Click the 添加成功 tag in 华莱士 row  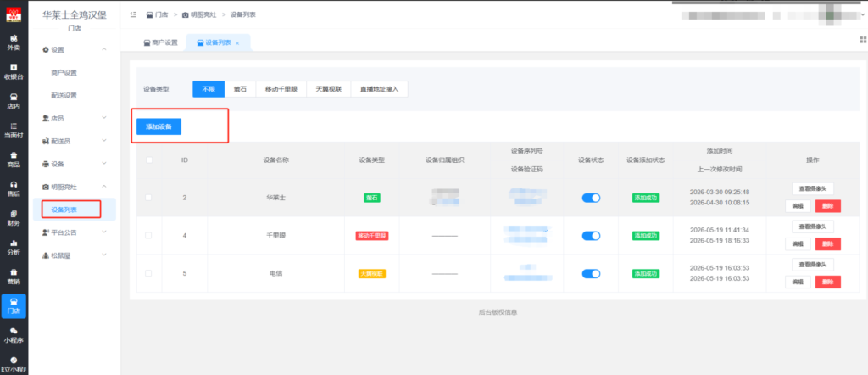point(646,198)
